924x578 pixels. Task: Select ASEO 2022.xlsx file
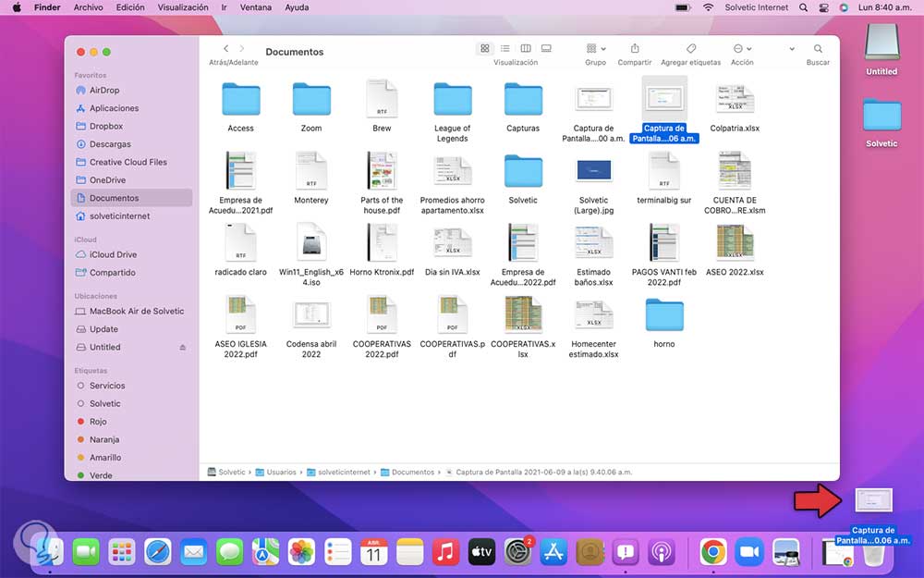(735, 243)
